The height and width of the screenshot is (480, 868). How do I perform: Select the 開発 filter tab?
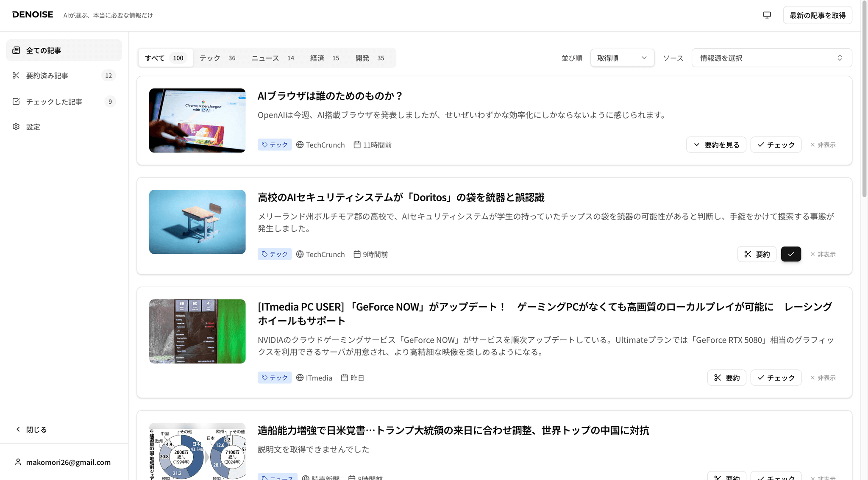coord(362,58)
